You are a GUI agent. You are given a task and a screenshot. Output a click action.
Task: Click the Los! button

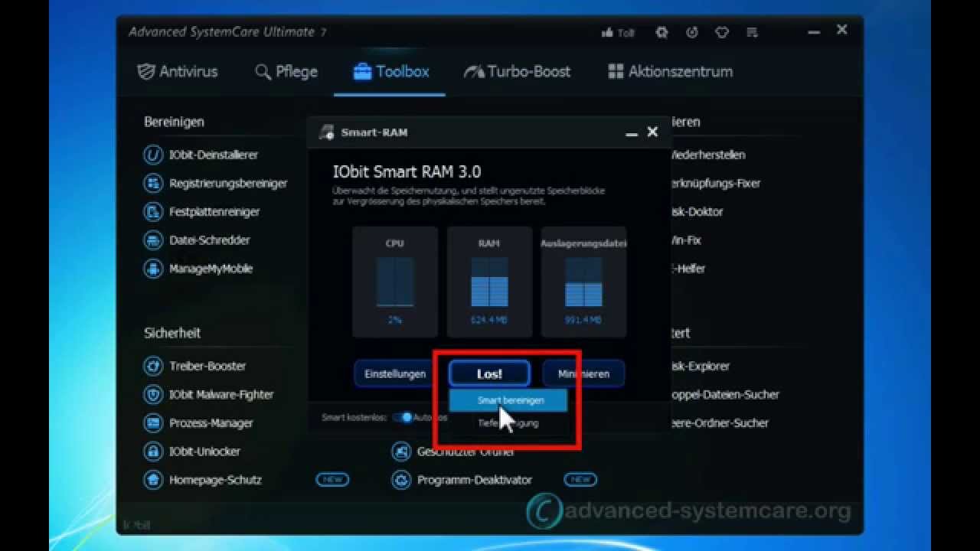point(489,373)
